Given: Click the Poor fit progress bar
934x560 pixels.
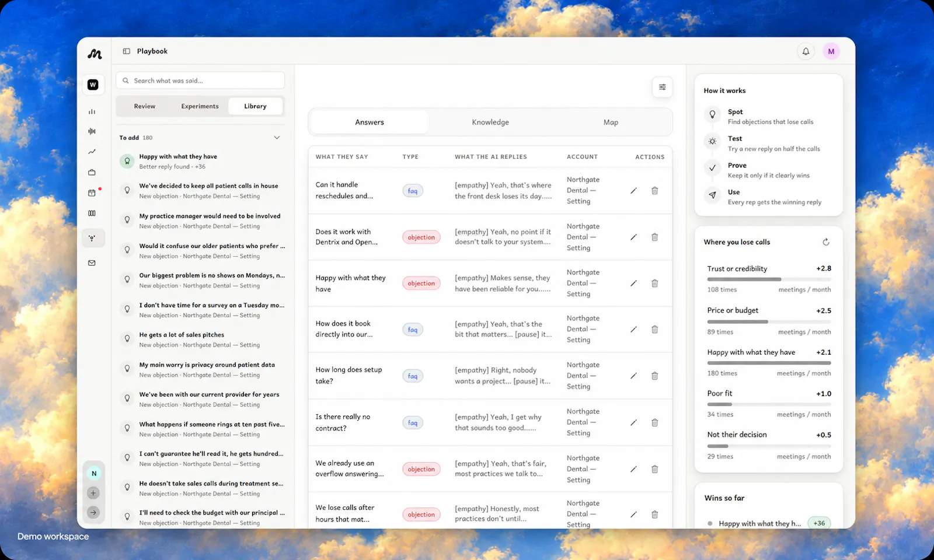Looking at the screenshot, I should [769, 404].
